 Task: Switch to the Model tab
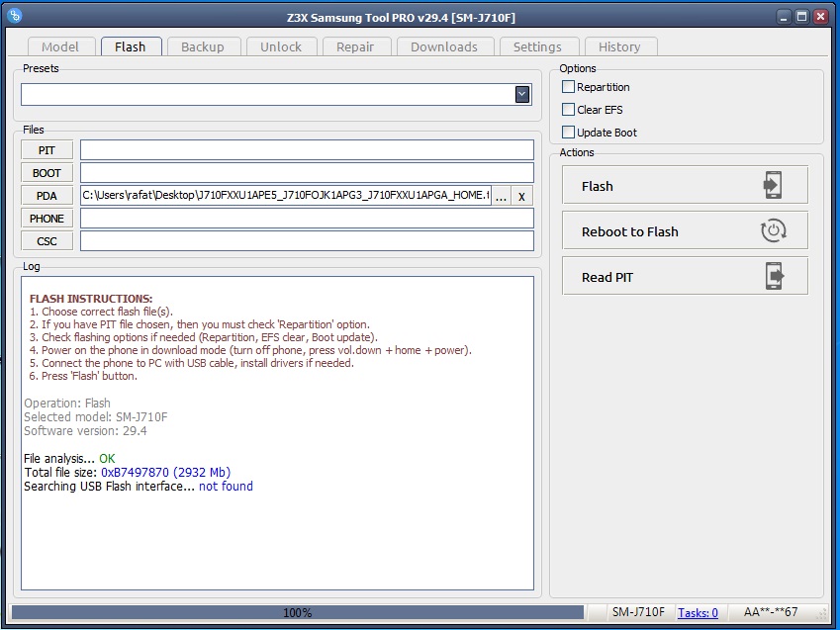click(x=60, y=46)
